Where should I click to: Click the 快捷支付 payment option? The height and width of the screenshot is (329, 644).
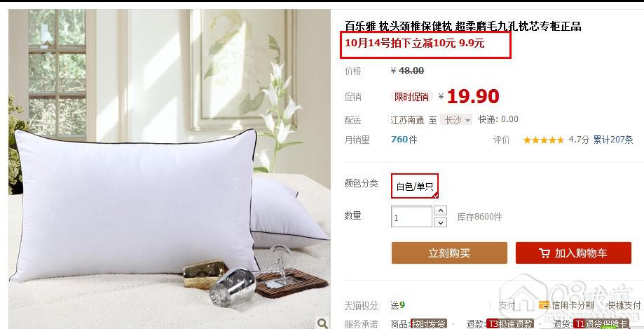click(x=624, y=305)
